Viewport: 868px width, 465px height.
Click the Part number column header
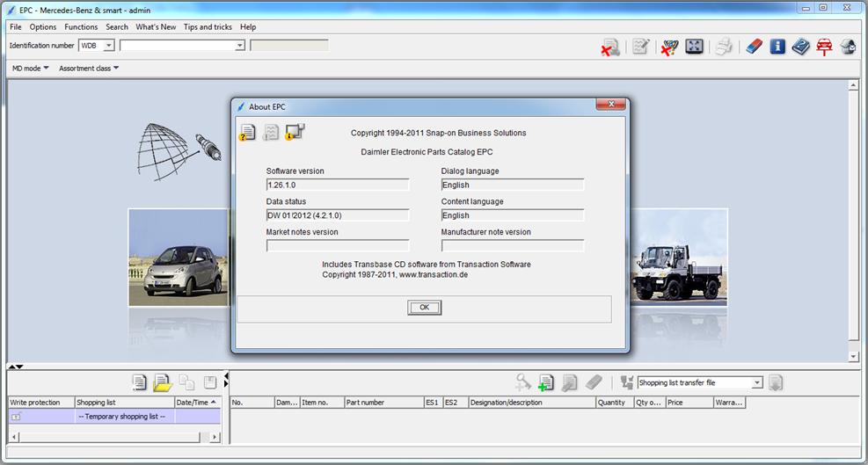point(383,403)
